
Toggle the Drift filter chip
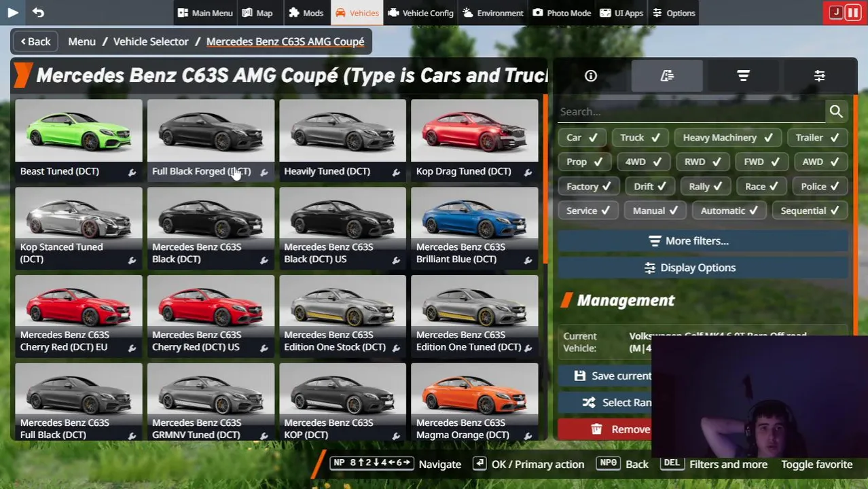point(650,186)
